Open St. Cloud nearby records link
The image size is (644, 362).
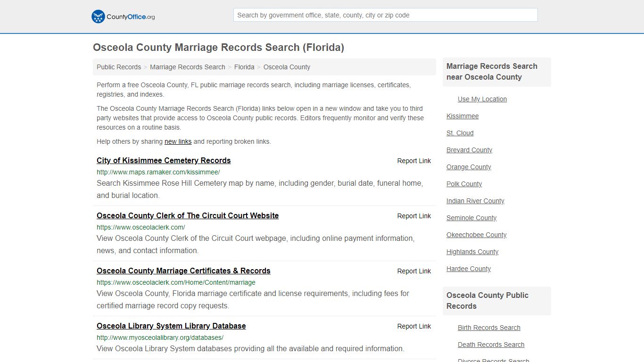[460, 133]
